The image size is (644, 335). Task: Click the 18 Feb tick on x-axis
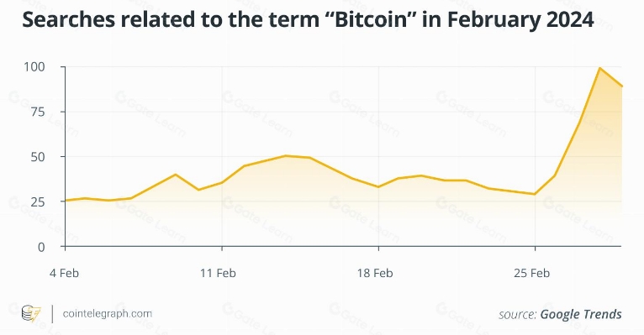[x=378, y=248]
